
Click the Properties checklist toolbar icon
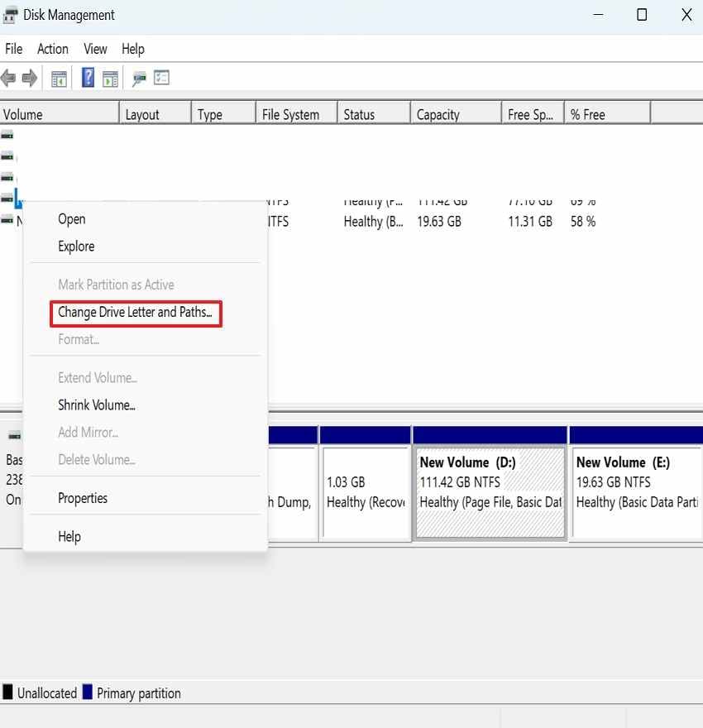click(161, 78)
